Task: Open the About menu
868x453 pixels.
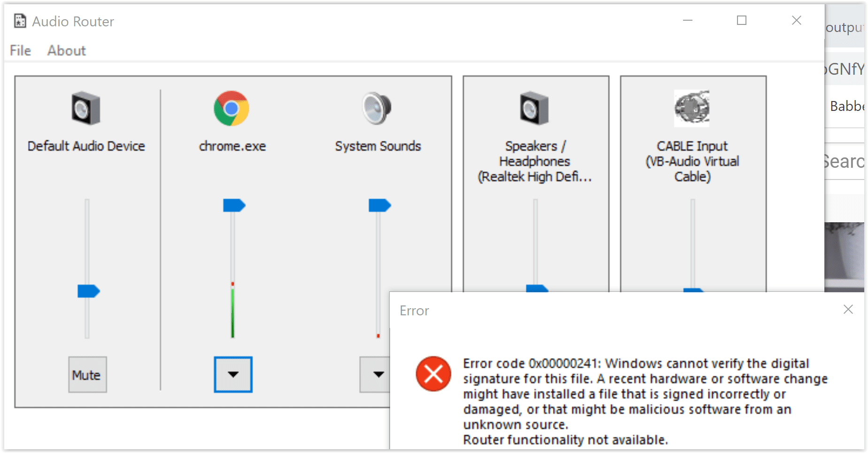Action: point(66,50)
